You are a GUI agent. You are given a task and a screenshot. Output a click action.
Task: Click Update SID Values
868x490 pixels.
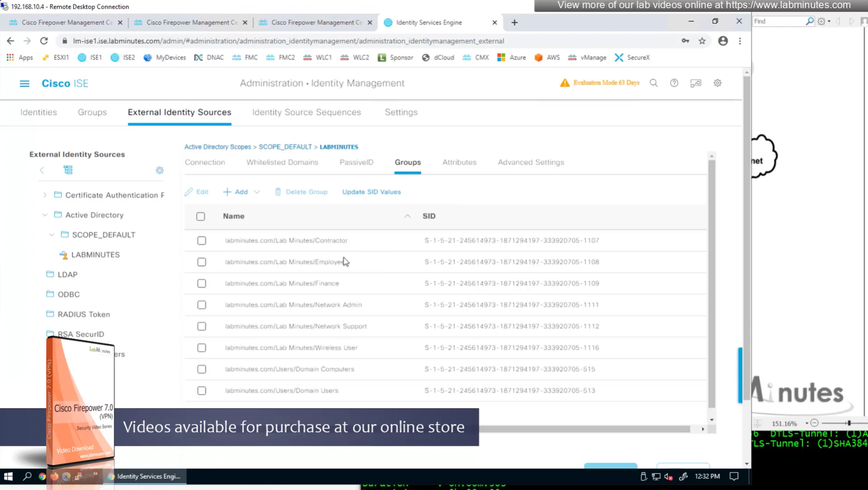point(371,192)
